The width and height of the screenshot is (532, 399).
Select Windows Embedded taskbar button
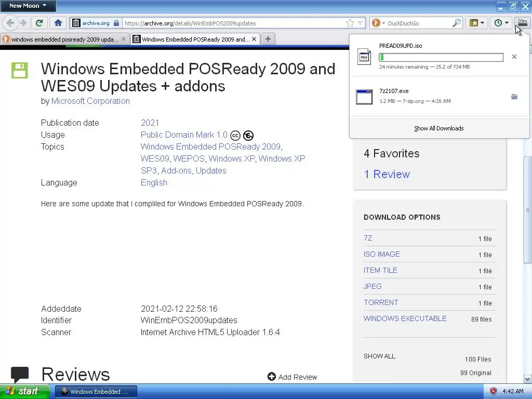pyautogui.click(x=96, y=392)
